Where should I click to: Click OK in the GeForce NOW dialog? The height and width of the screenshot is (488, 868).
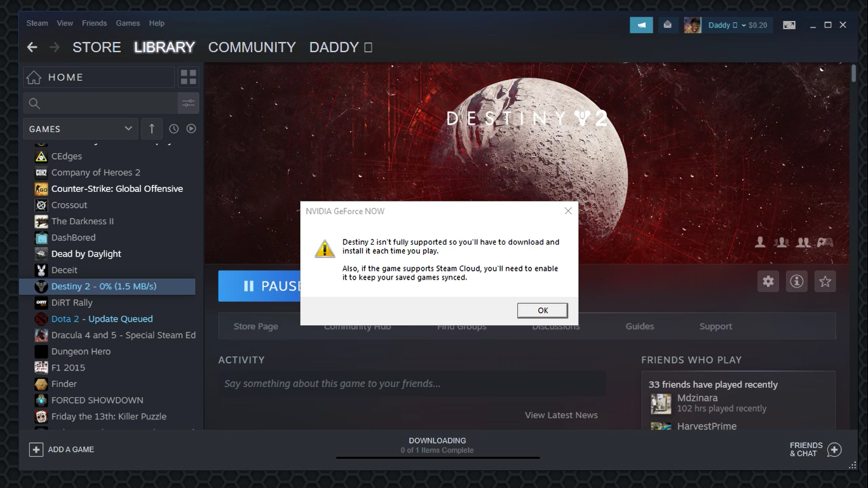click(543, 310)
